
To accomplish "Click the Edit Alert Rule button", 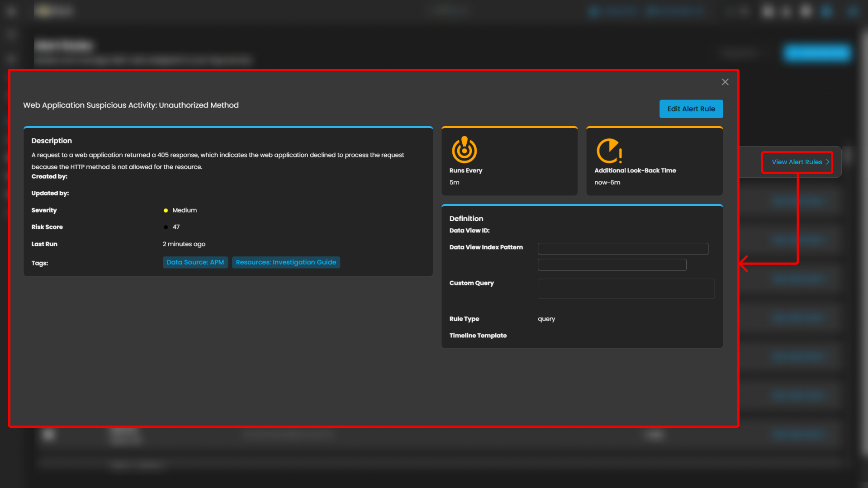I will pyautogui.click(x=691, y=109).
